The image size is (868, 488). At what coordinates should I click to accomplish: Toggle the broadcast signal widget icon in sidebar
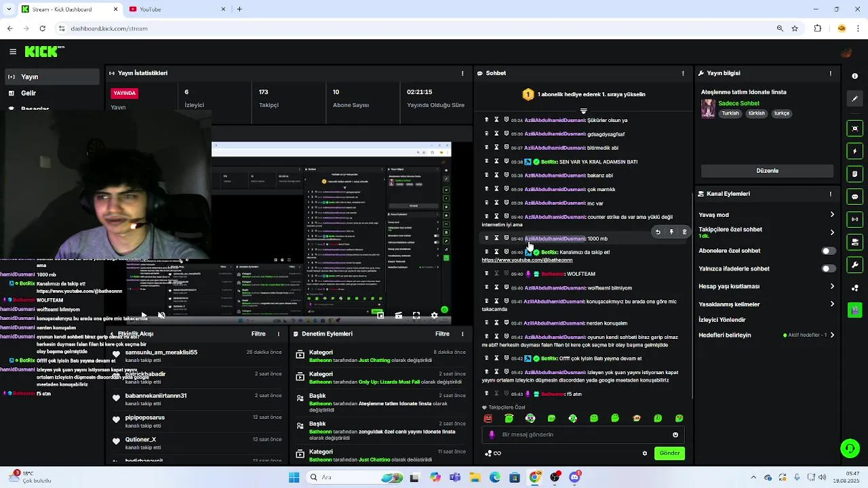[x=854, y=219]
